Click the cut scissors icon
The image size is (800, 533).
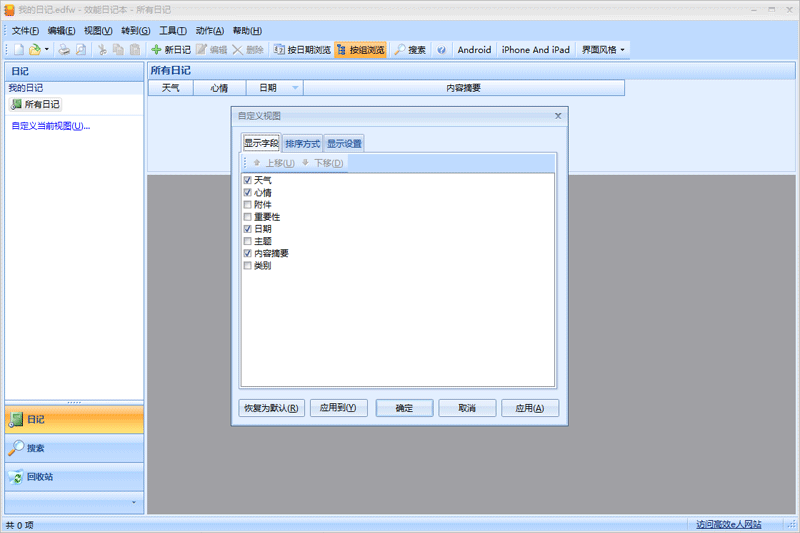[102, 49]
